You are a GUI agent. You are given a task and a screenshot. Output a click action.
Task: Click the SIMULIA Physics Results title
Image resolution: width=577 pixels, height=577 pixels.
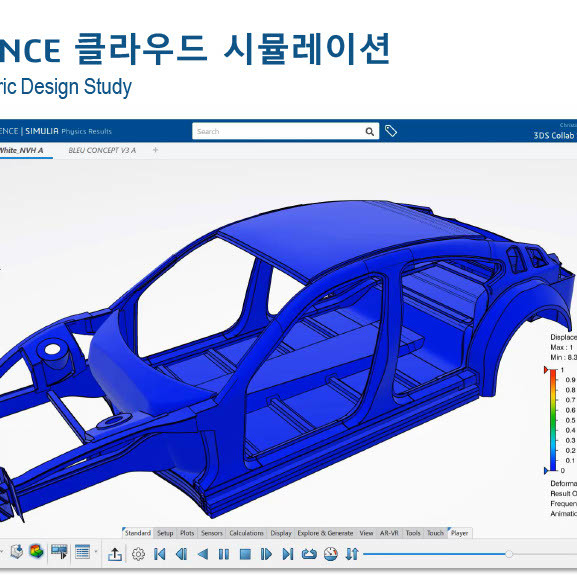coord(68,131)
